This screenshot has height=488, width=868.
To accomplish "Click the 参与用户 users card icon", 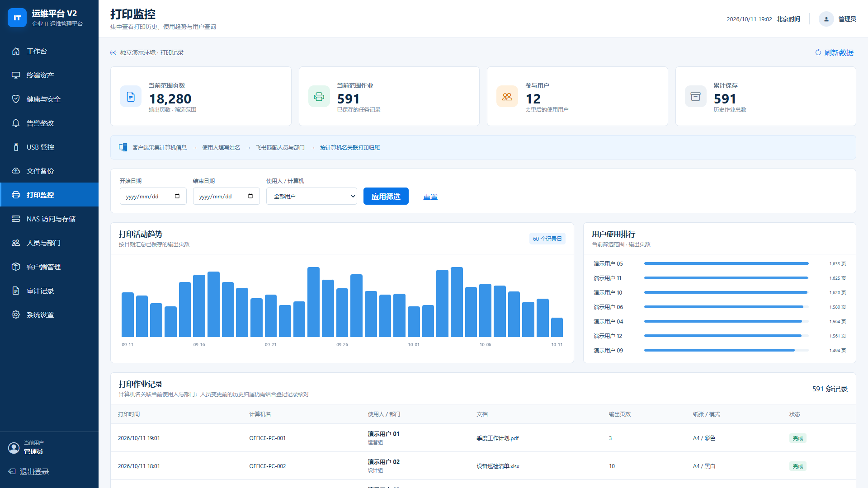I will (x=507, y=96).
